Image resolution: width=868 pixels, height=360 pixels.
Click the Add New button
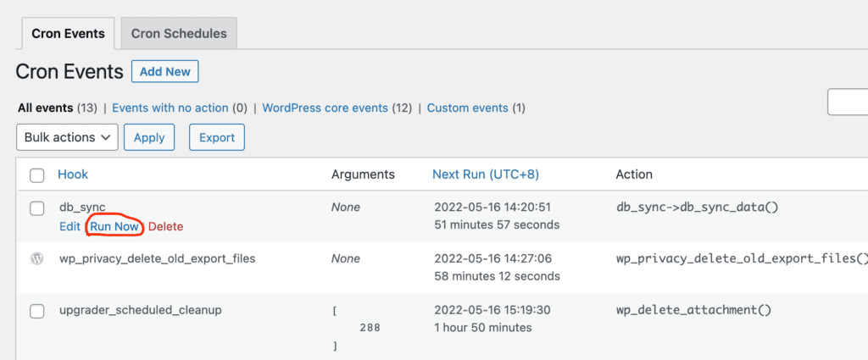click(x=165, y=72)
